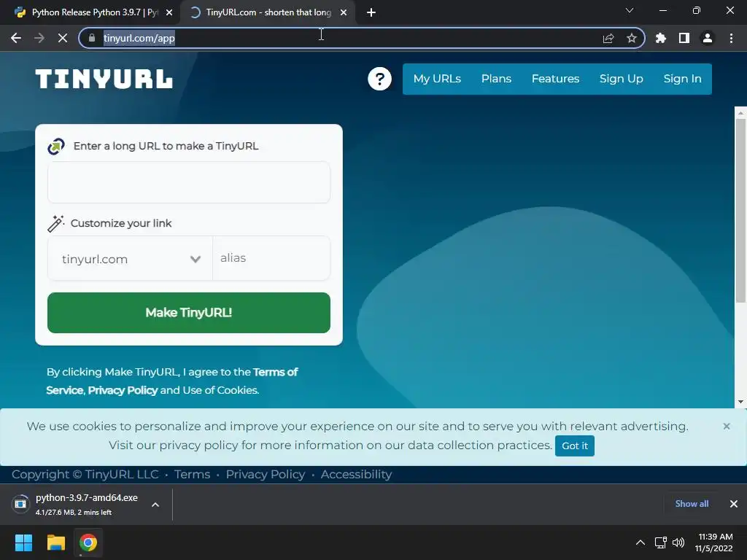This screenshot has height=560, width=747.
Task: Click Sign In in the navigation
Action: (x=682, y=79)
